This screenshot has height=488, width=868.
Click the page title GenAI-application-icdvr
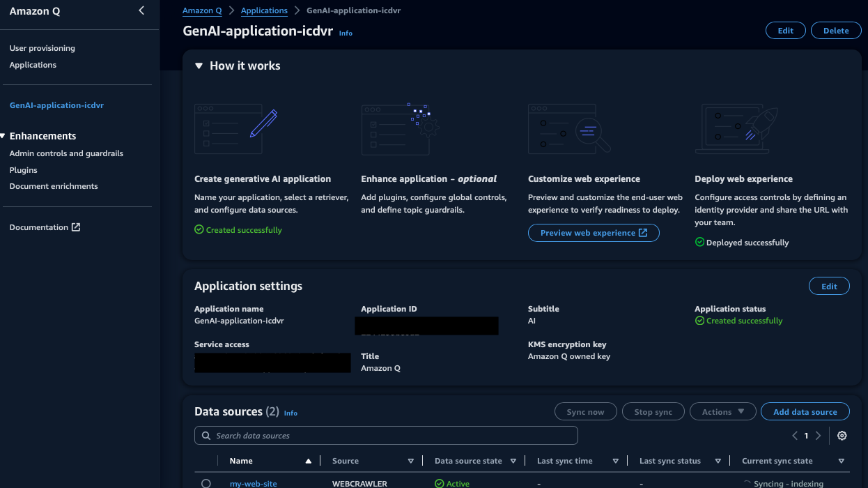pos(258,31)
